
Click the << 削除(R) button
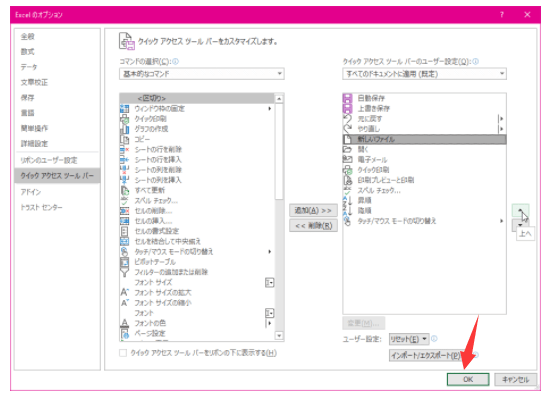coord(313,226)
